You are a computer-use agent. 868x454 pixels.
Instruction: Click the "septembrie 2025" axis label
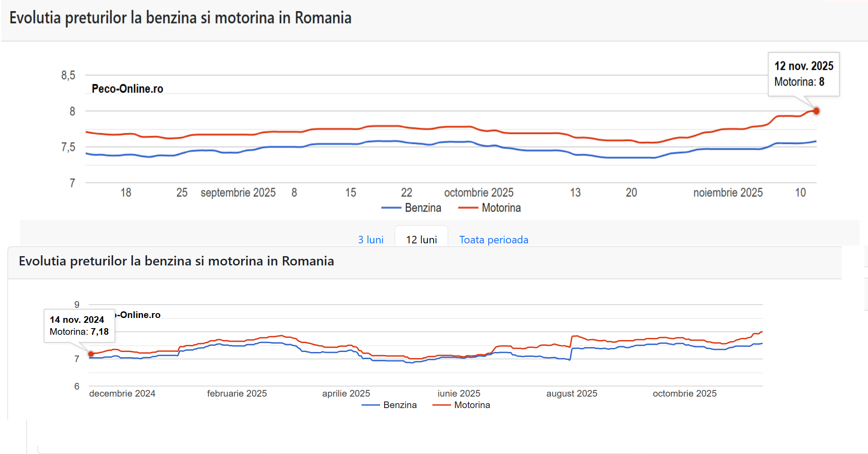coord(238,193)
